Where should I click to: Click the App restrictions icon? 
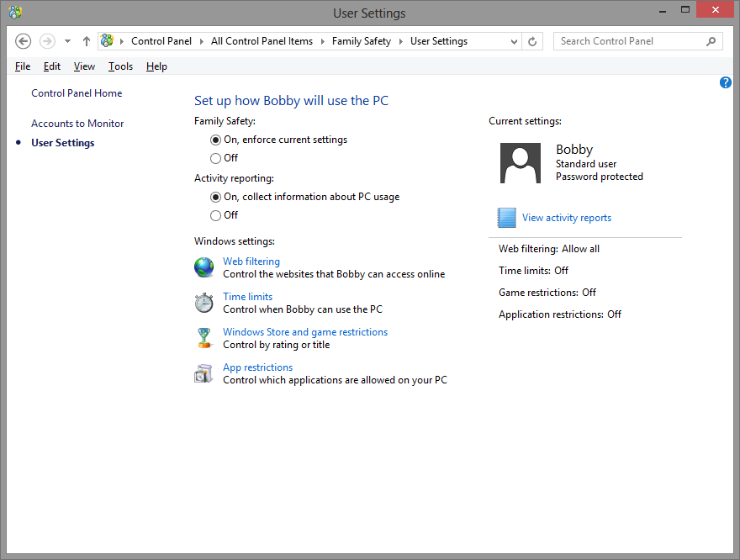[x=203, y=373]
